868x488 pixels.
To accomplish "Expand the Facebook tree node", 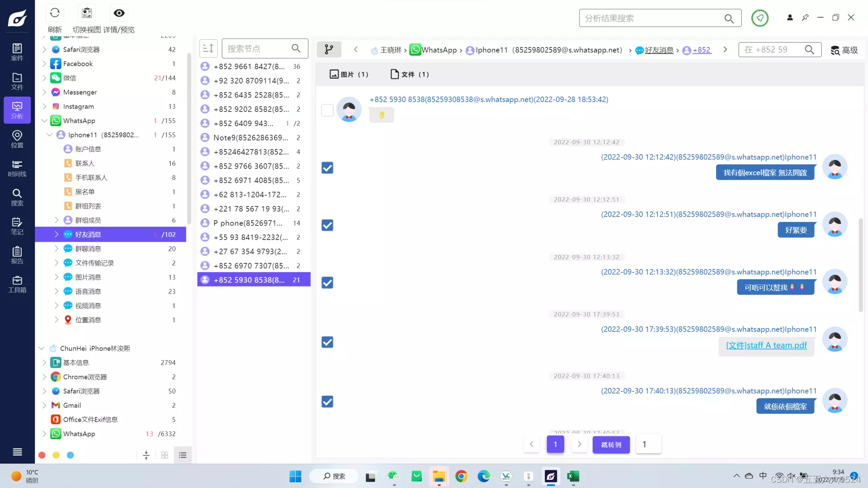I will [44, 64].
